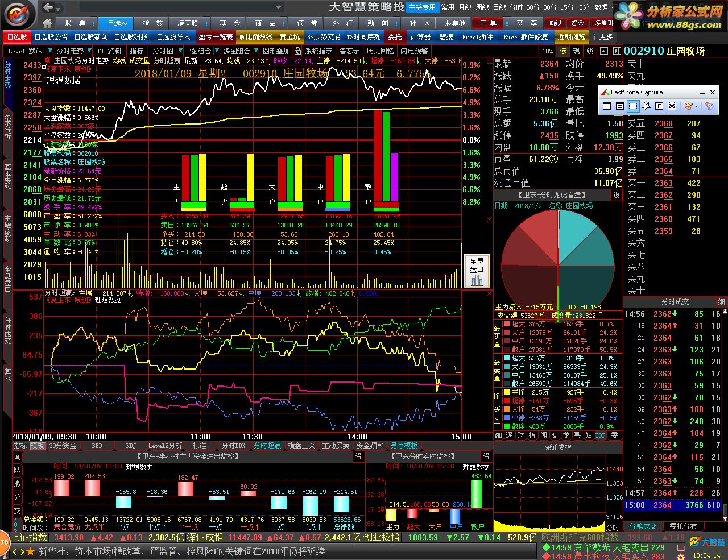
Task: Click the 近期浏览 button
Action: (x=571, y=36)
